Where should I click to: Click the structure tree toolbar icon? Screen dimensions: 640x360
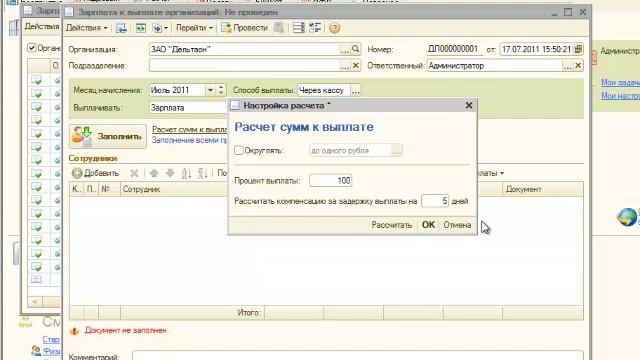(x=315, y=28)
